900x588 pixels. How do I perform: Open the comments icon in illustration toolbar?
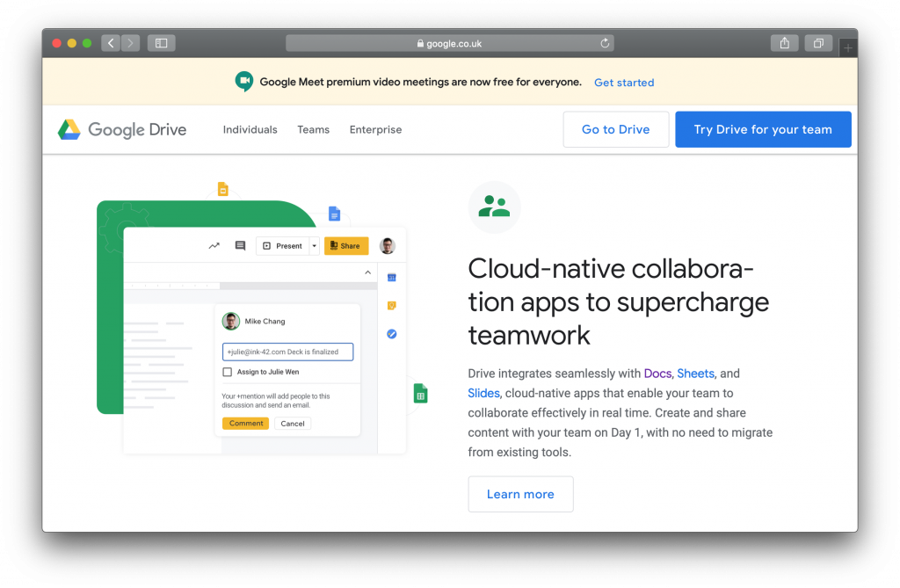click(x=241, y=246)
